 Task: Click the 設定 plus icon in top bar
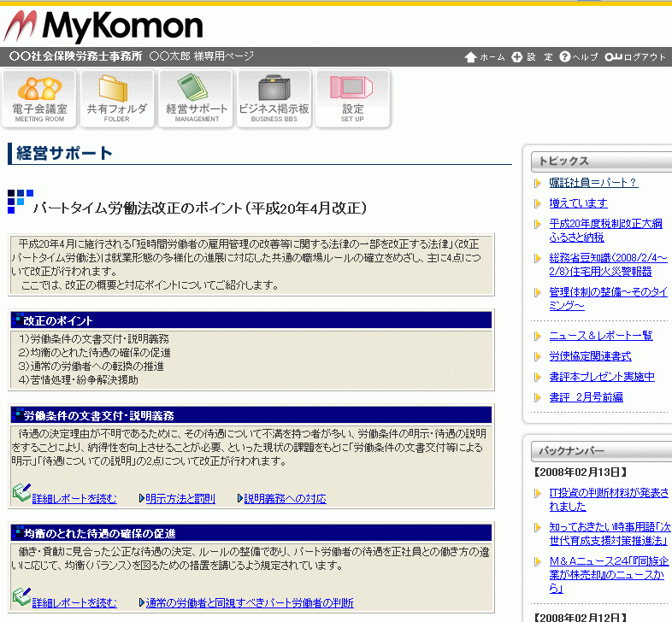click(516, 57)
